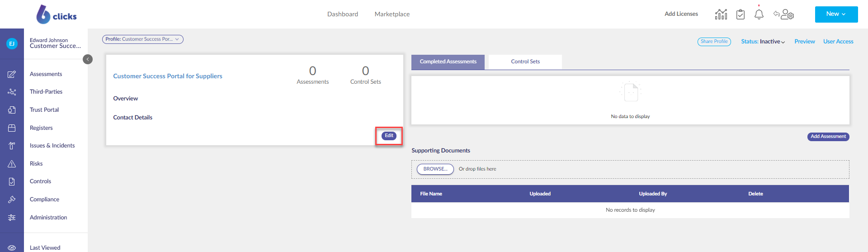Click the Share Profile button
The image size is (868, 252).
click(714, 42)
